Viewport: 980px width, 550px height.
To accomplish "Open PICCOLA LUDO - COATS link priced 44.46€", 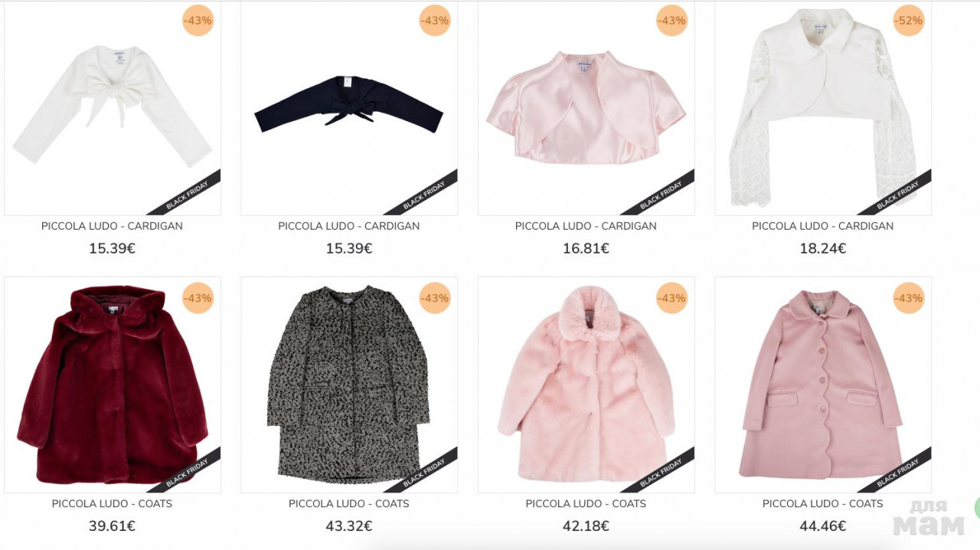I will [823, 504].
